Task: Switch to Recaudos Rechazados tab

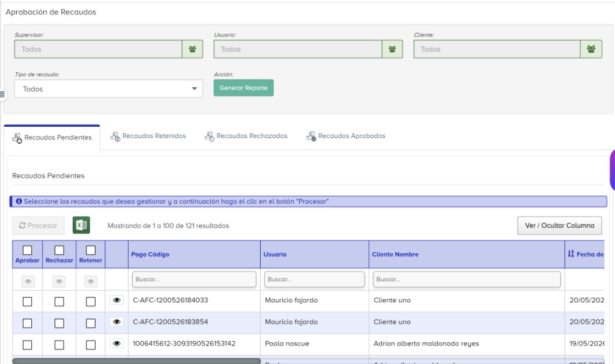Action: coord(246,136)
